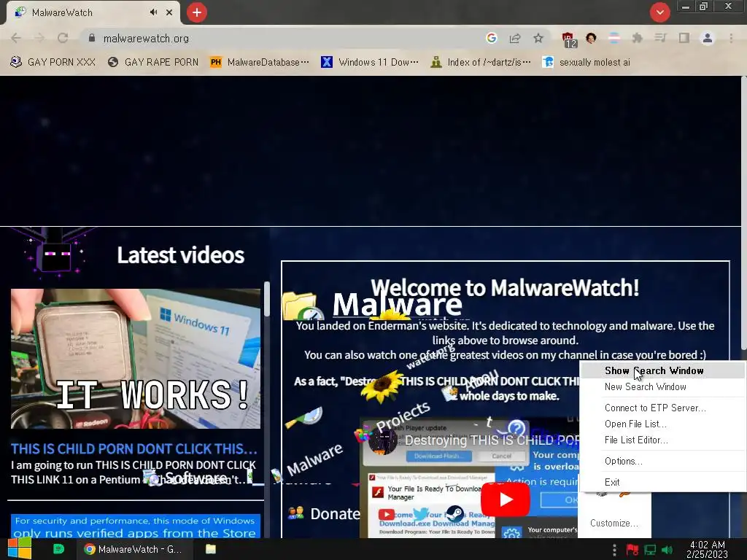Click the face avatar extension icon
The width and height of the screenshot is (747, 560).
point(591,38)
